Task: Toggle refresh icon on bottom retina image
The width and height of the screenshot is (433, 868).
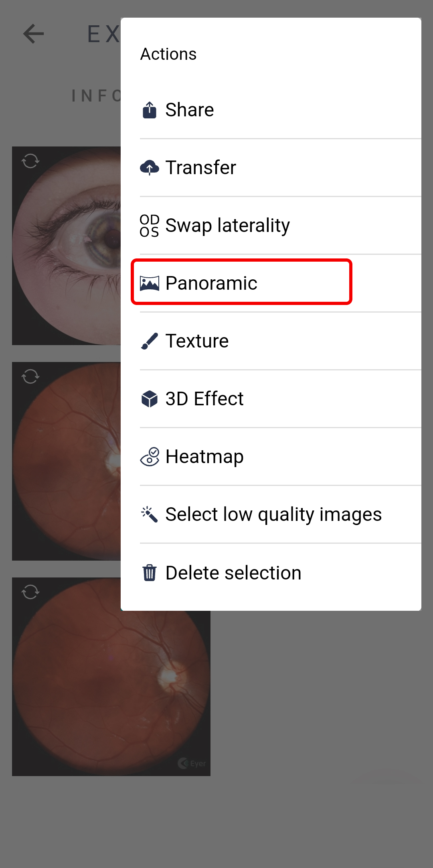Action: [30, 592]
